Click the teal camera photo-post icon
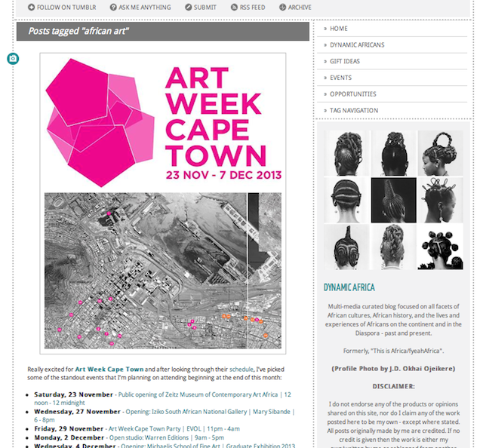Viewport: 483px width, 448px height. click(13, 59)
